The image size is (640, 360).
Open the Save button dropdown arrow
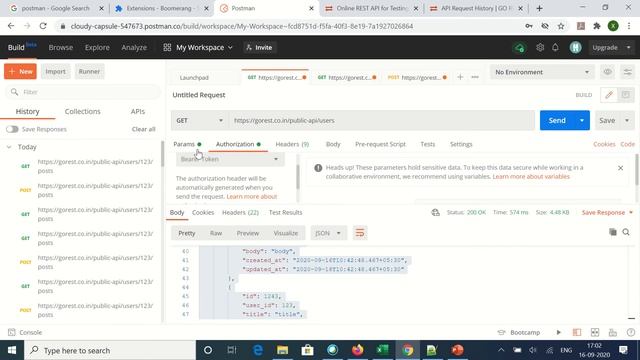(x=627, y=120)
